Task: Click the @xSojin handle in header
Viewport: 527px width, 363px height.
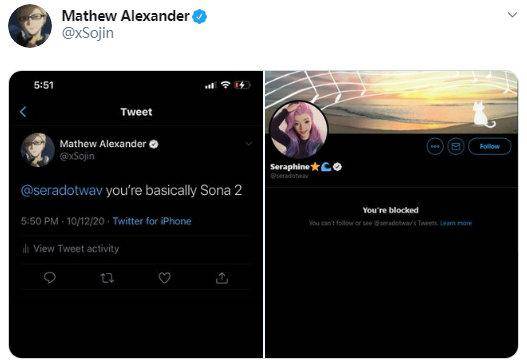Action: [88, 33]
